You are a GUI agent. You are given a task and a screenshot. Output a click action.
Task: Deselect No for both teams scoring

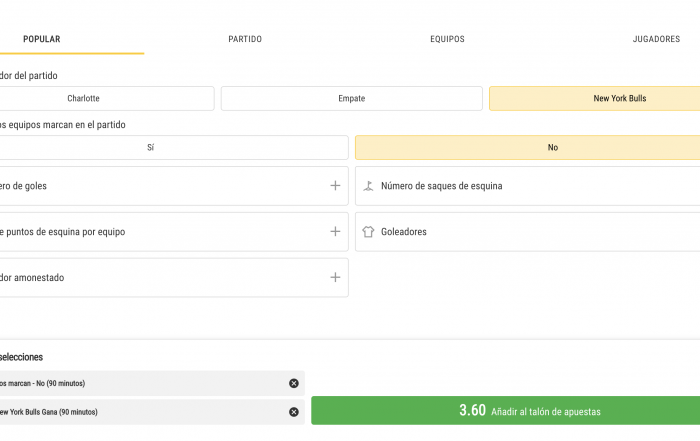(x=528, y=147)
